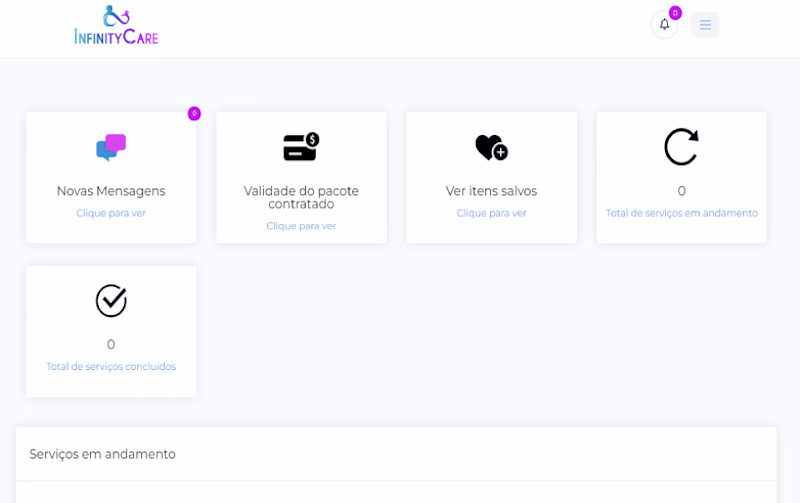Click 'Clique para ver' under Ver itens salvos
The height and width of the screenshot is (503, 800).
491,213
